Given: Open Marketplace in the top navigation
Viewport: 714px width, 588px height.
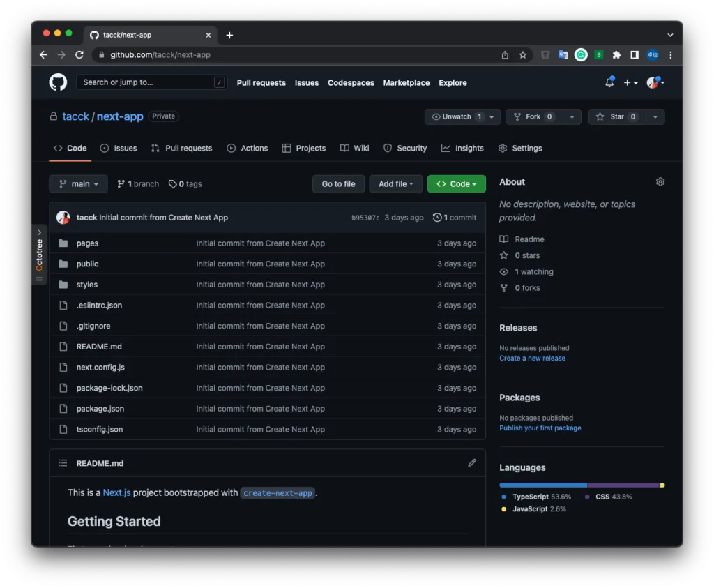Looking at the screenshot, I should [406, 83].
